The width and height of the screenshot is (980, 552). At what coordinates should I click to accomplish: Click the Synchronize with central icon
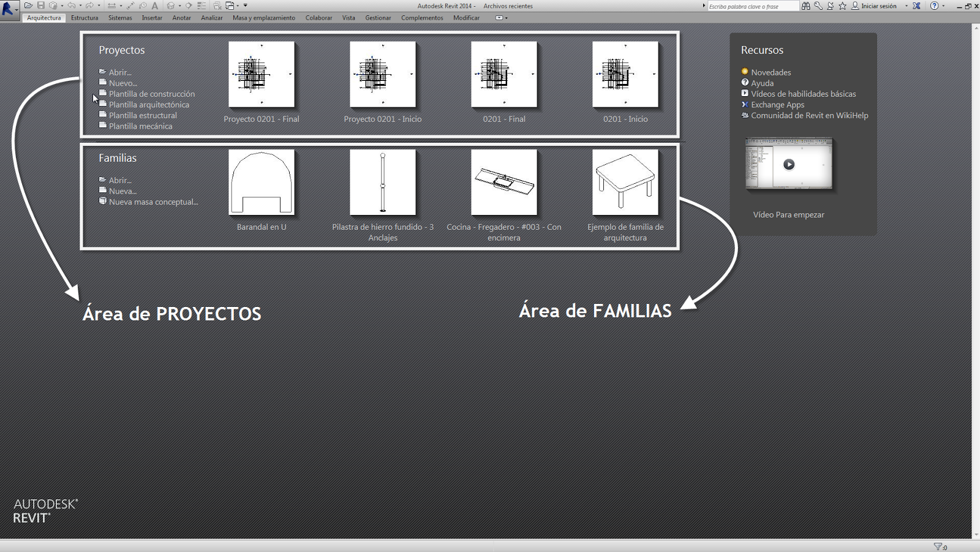(53, 6)
